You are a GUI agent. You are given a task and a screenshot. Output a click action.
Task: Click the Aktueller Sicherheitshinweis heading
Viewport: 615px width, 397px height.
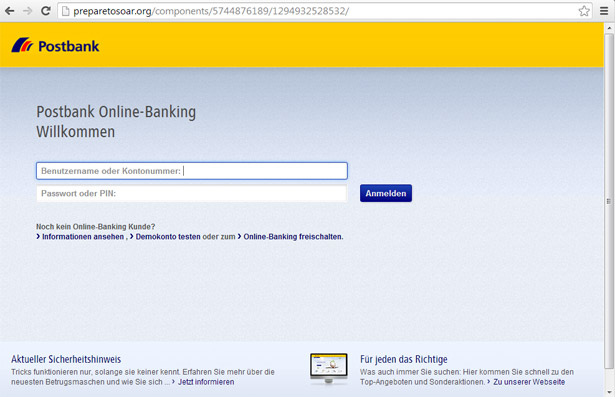pyautogui.click(x=66, y=359)
